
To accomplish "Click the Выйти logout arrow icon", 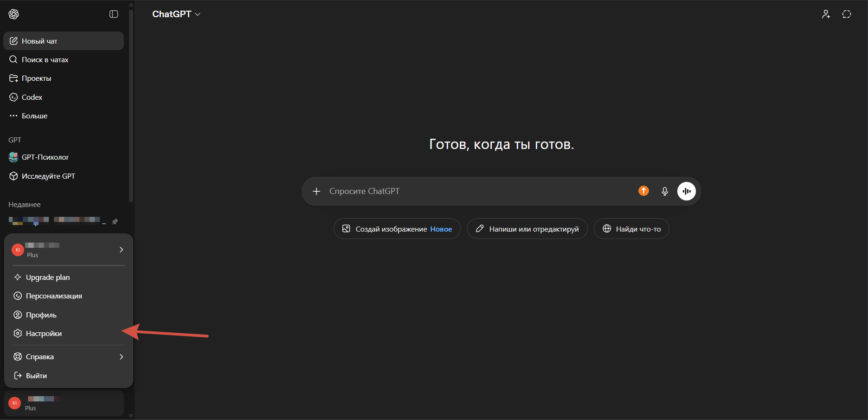I will [18, 375].
